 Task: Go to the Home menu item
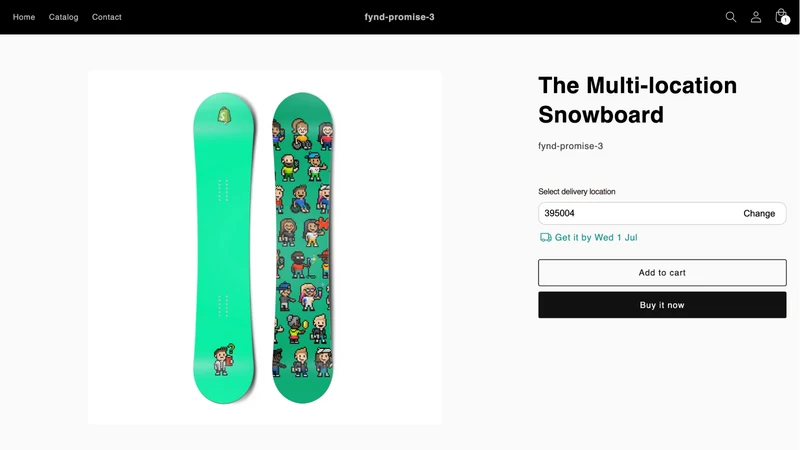pyautogui.click(x=24, y=17)
